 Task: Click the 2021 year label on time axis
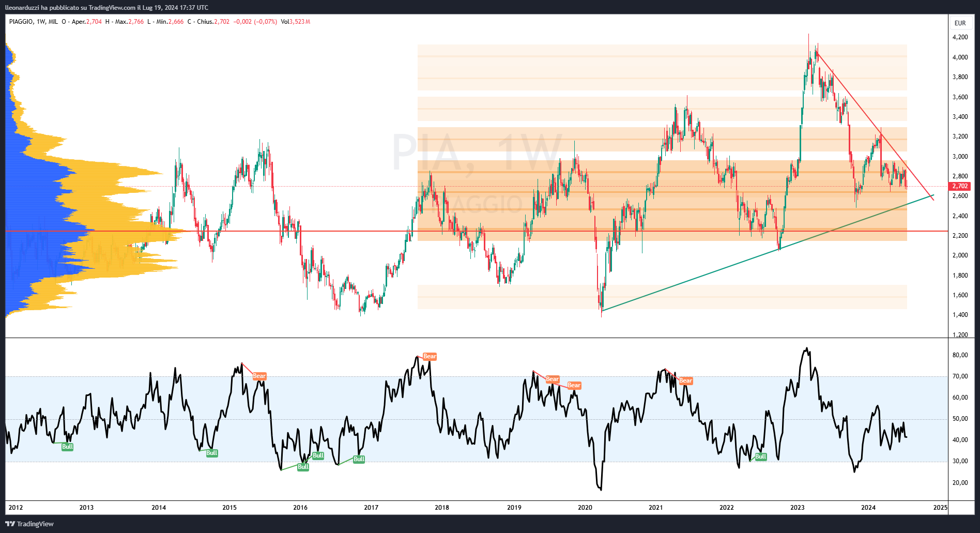tap(656, 508)
